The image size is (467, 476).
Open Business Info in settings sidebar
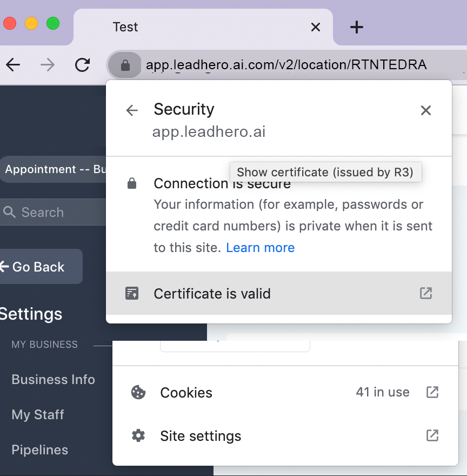tap(53, 380)
